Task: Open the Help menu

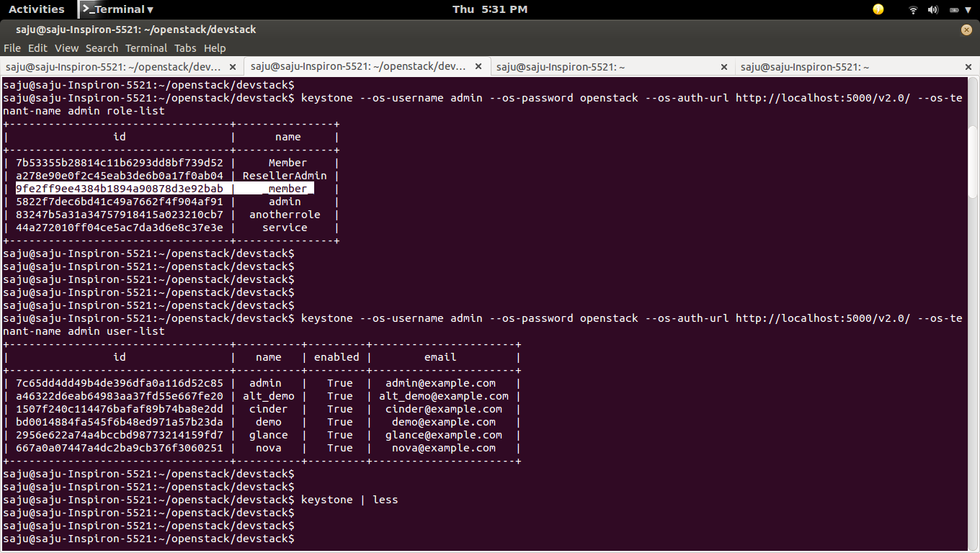Action: (215, 48)
